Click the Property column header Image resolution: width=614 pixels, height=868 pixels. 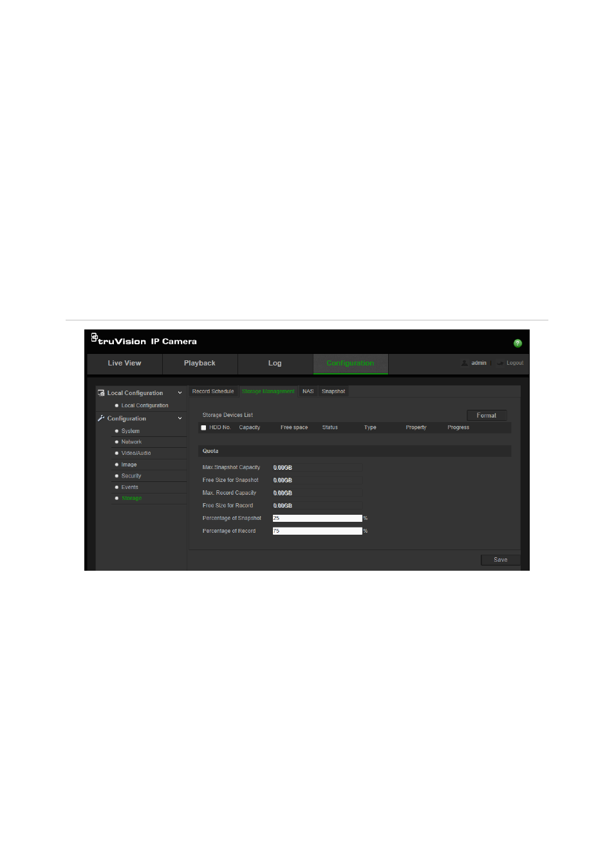coord(416,427)
